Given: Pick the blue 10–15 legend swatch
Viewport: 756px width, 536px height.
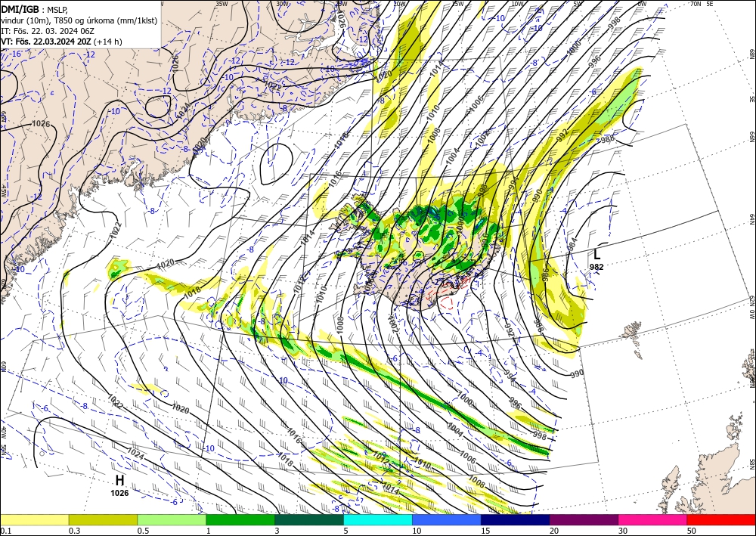Looking at the screenshot, I should pos(447,519).
